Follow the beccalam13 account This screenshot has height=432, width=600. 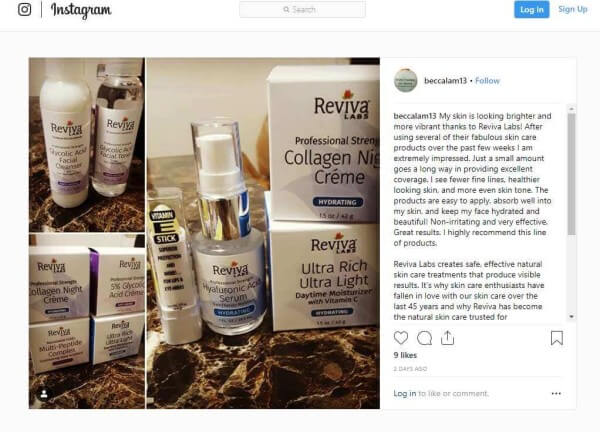point(487,81)
